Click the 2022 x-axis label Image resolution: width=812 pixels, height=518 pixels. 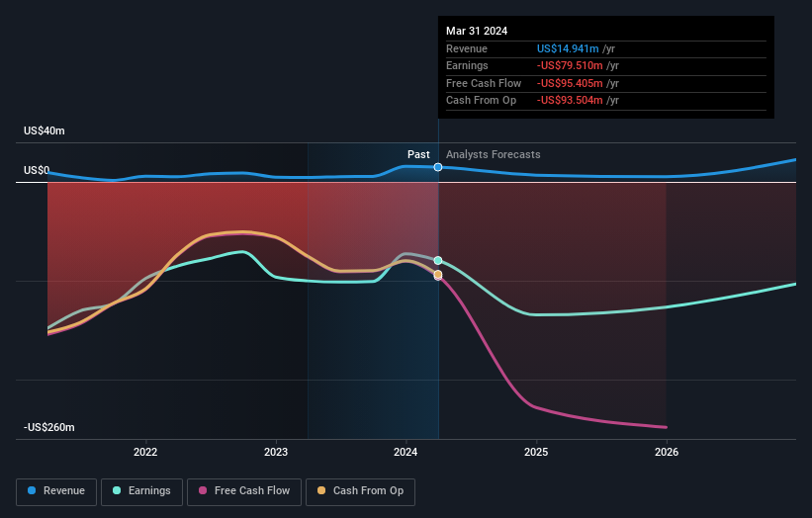(x=145, y=453)
